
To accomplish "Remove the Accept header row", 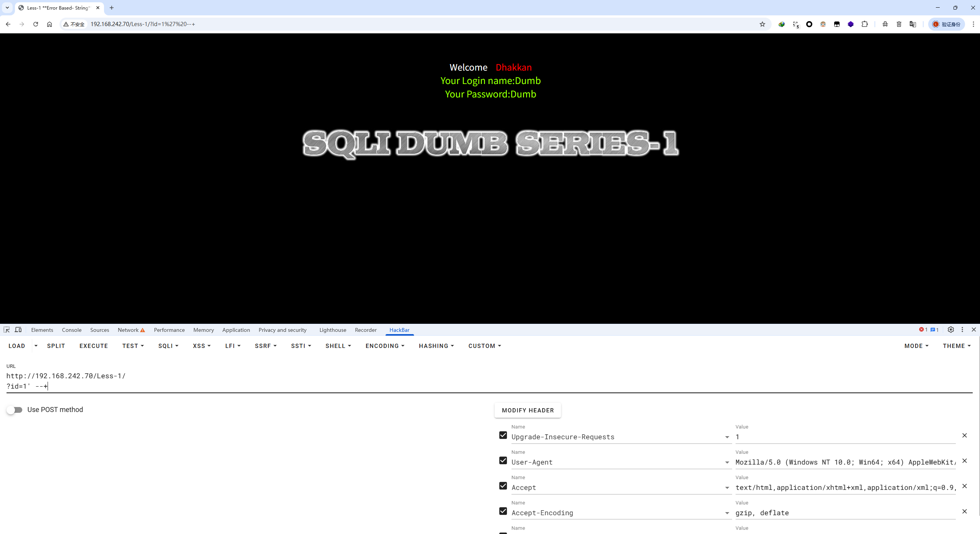I will pos(965,486).
